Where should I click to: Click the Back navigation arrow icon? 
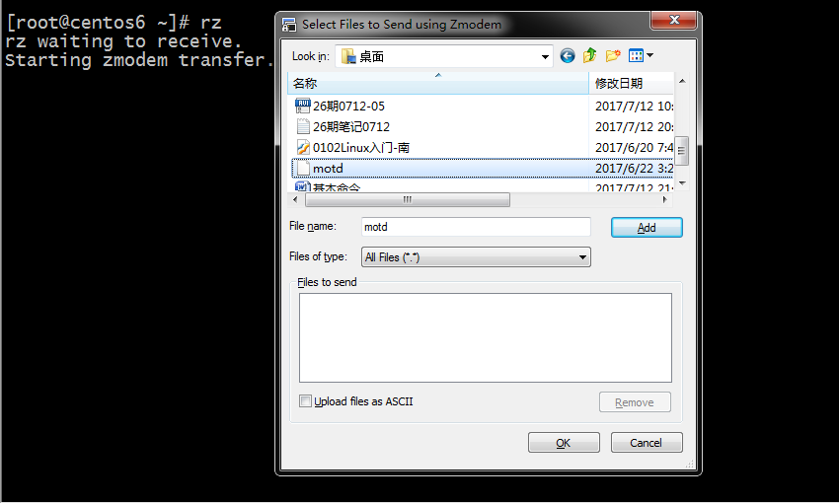(x=568, y=55)
